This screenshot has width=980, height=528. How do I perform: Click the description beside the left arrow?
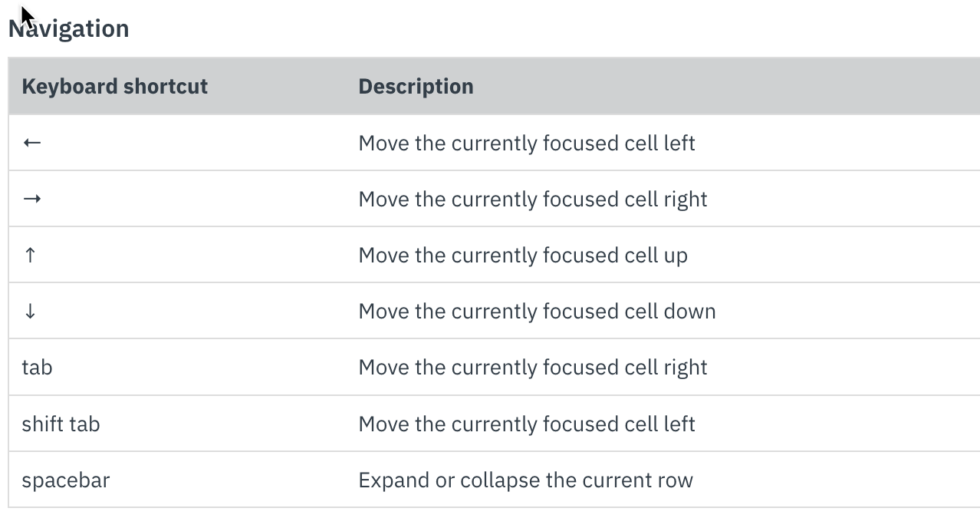point(527,144)
